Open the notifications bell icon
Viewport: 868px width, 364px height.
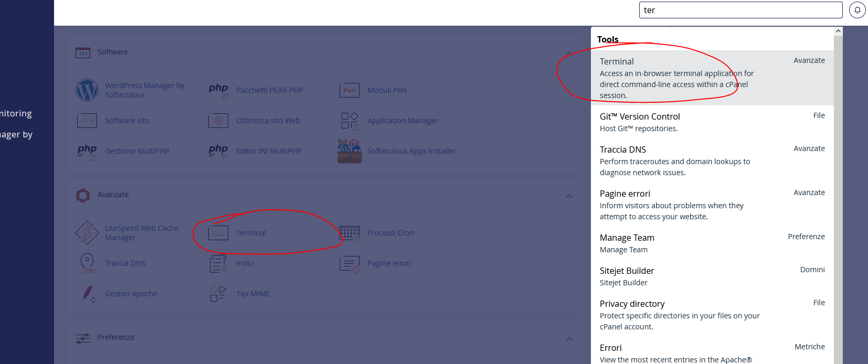click(x=858, y=10)
